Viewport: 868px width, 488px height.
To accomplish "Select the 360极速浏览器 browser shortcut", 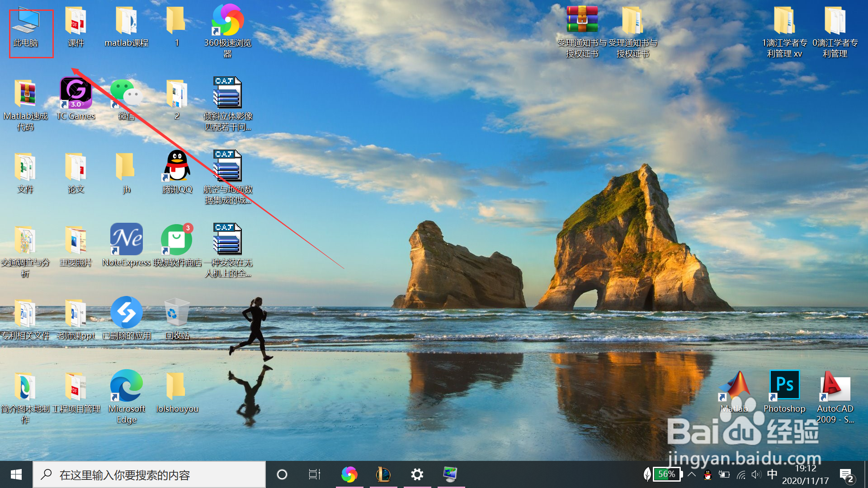I will point(227,21).
